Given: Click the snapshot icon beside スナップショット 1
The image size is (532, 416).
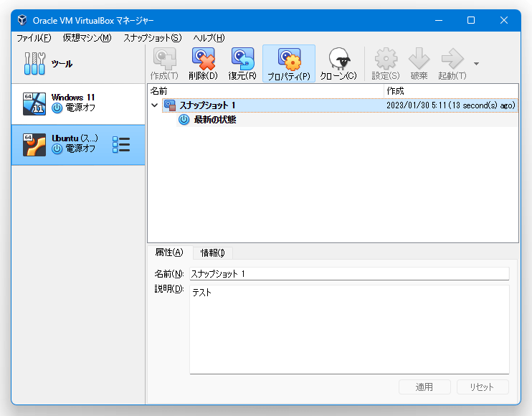Looking at the screenshot, I should click(x=170, y=105).
